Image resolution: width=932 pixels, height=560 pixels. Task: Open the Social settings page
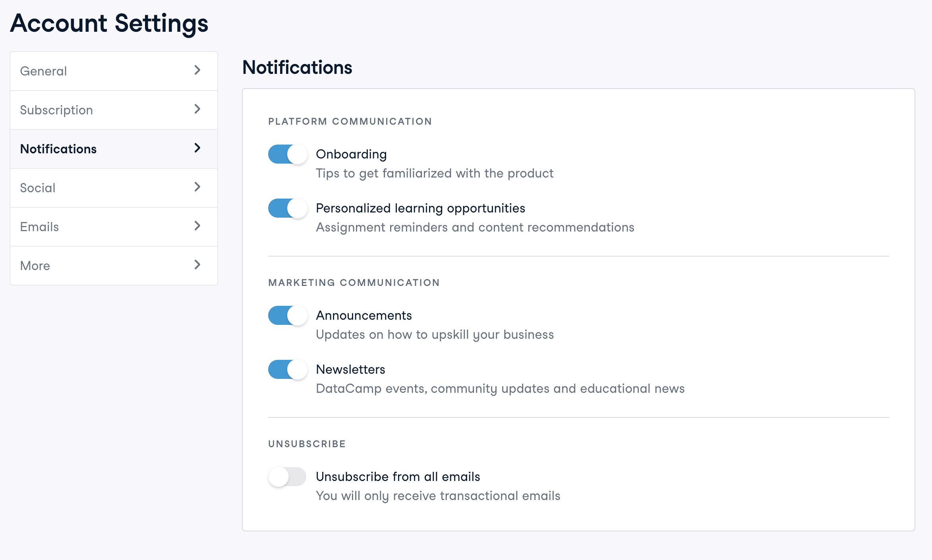(x=38, y=188)
